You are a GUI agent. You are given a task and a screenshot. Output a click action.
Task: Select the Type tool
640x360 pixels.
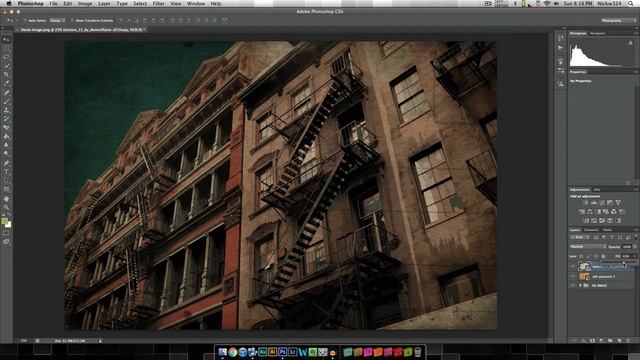(6, 171)
